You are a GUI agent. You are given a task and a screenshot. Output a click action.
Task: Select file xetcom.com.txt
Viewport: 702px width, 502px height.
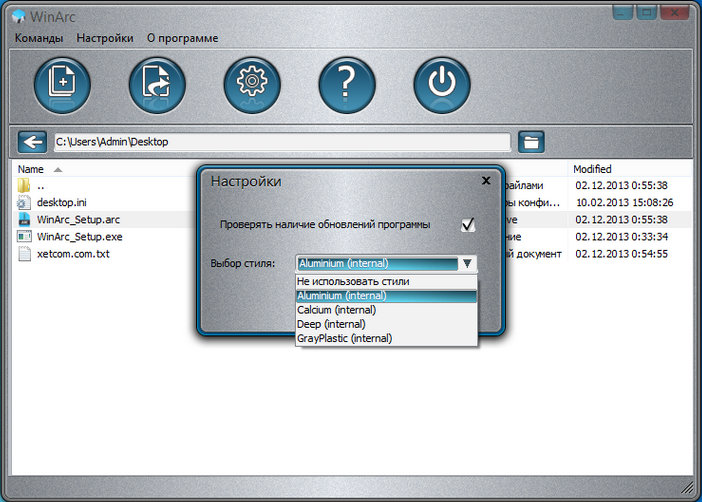[x=73, y=254]
